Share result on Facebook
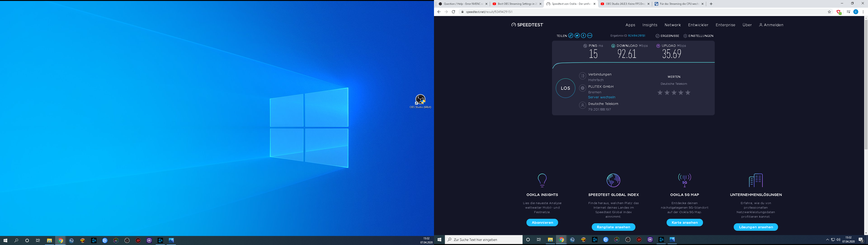The width and height of the screenshot is (868, 245). click(x=583, y=36)
